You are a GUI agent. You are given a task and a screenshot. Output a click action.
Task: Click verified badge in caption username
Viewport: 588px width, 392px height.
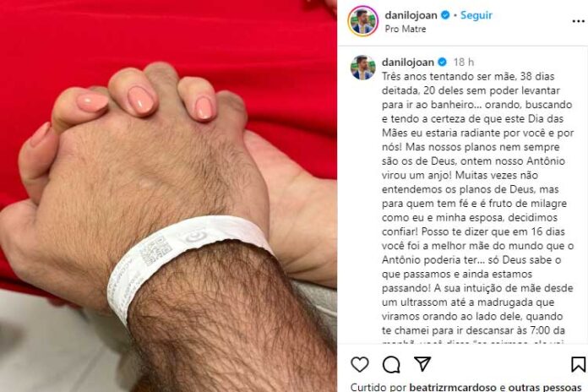[442, 62]
